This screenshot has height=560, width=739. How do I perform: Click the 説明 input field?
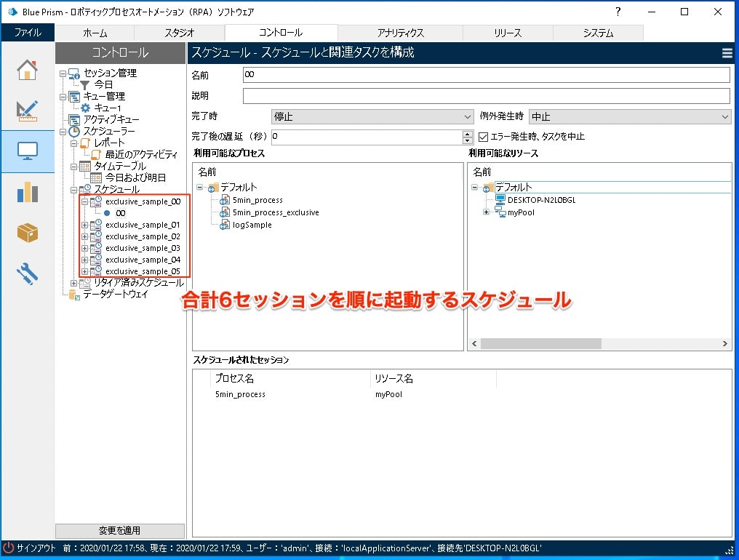click(487, 96)
